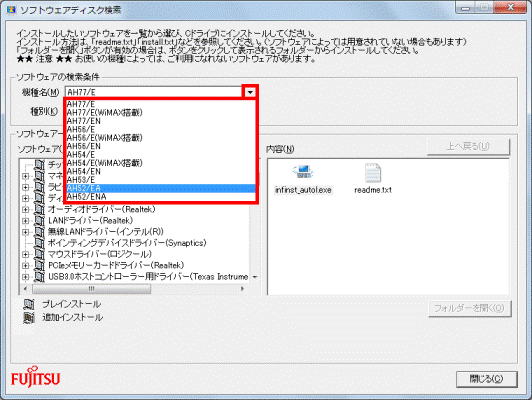Select AH56/E from the model list
532x400 pixels.
coord(160,129)
